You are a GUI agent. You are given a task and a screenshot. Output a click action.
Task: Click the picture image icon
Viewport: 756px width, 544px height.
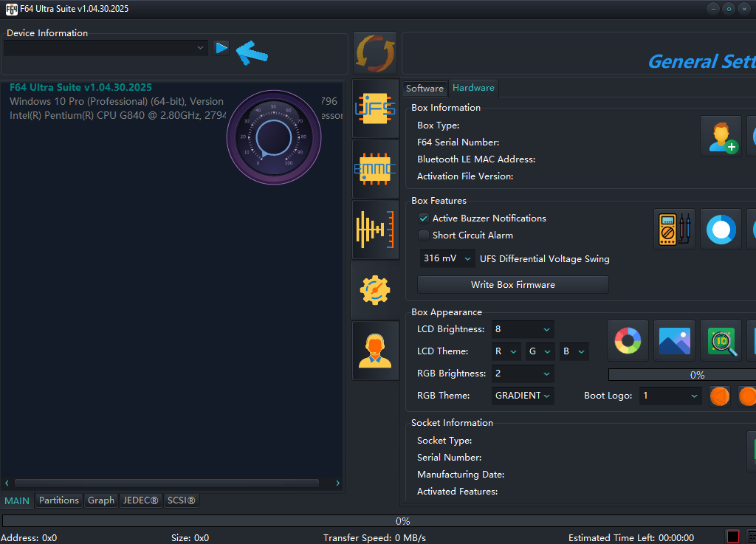pyautogui.click(x=674, y=341)
